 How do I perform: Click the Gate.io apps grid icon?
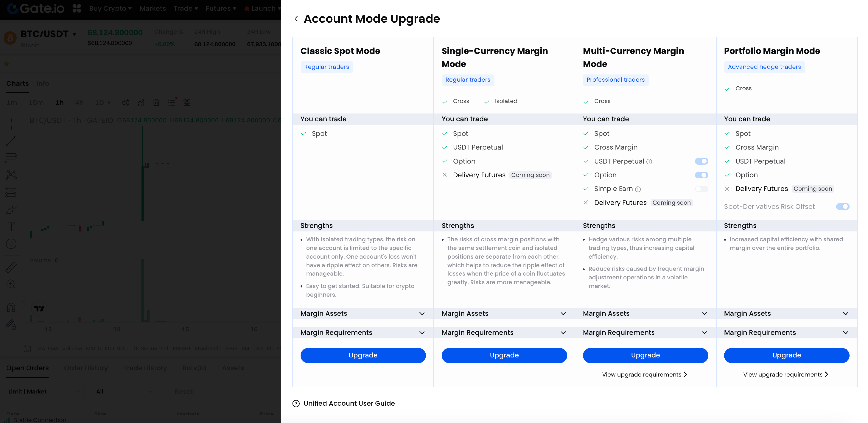click(x=77, y=8)
